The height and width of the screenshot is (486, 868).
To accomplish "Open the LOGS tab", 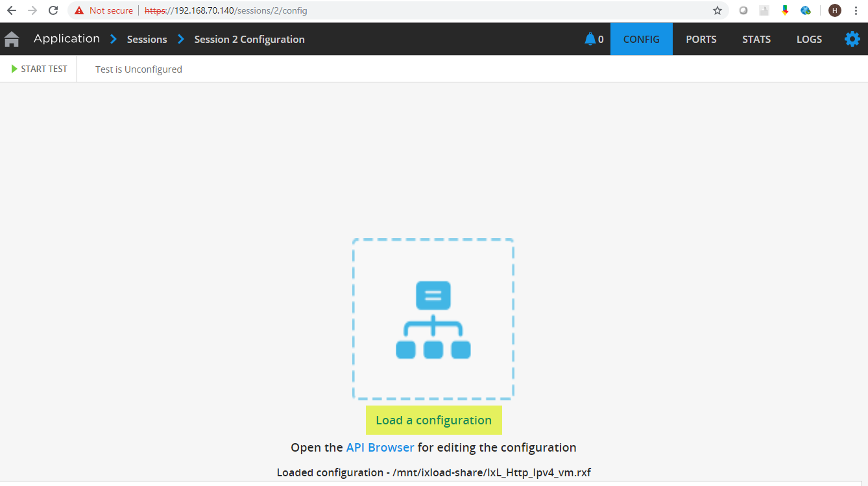I will pyautogui.click(x=809, y=40).
